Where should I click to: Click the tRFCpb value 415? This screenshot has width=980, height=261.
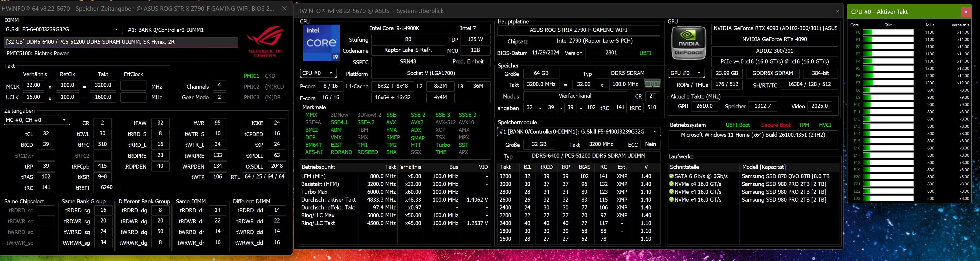102,166
